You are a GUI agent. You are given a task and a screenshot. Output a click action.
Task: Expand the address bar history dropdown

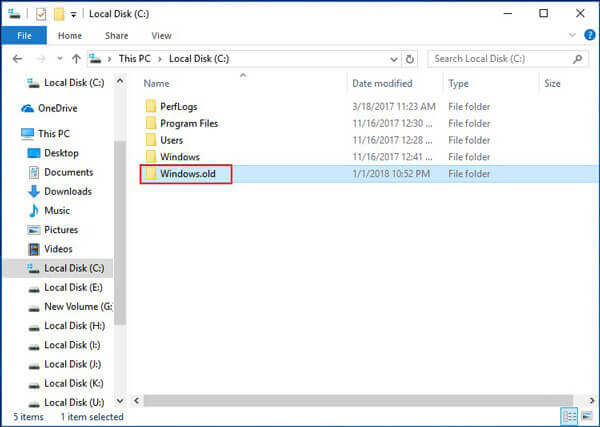point(393,59)
